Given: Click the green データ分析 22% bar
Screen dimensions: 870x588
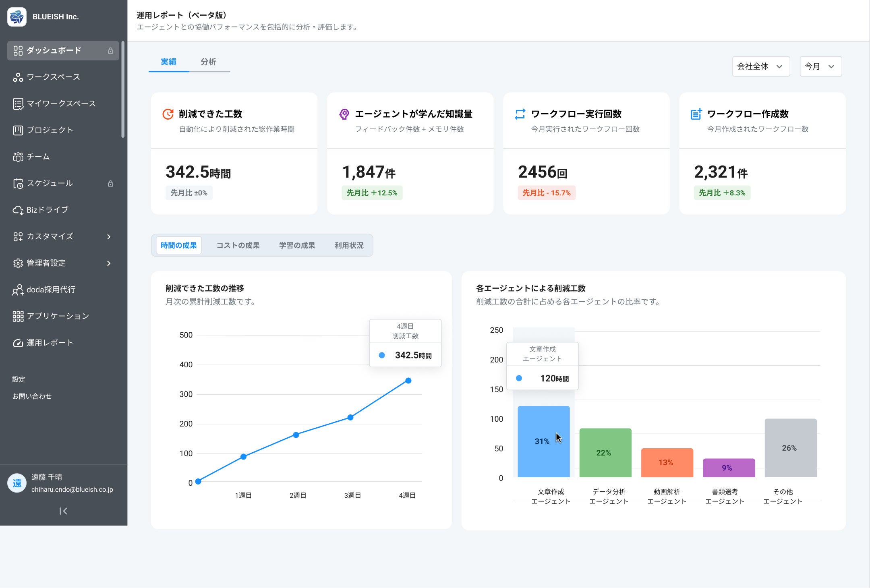Looking at the screenshot, I should (x=605, y=453).
